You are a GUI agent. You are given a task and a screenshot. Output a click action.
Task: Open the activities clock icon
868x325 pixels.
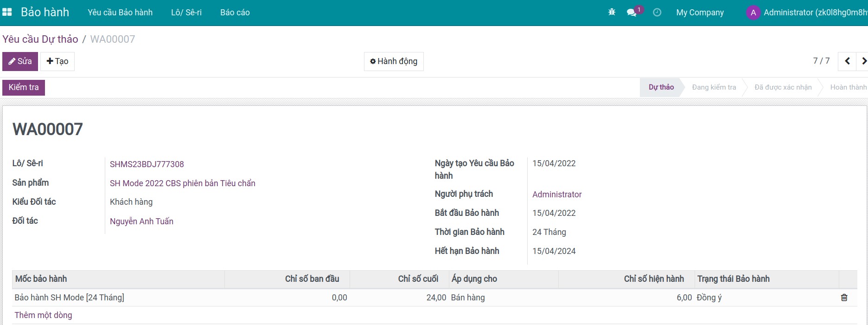coord(657,13)
